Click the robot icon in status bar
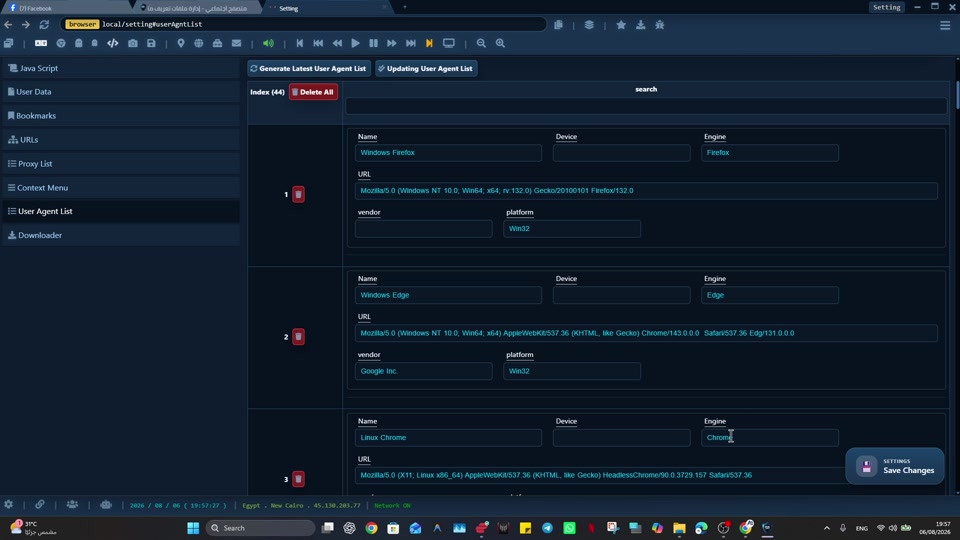Viewport: 960px width, 540px height. click(106, 504)
